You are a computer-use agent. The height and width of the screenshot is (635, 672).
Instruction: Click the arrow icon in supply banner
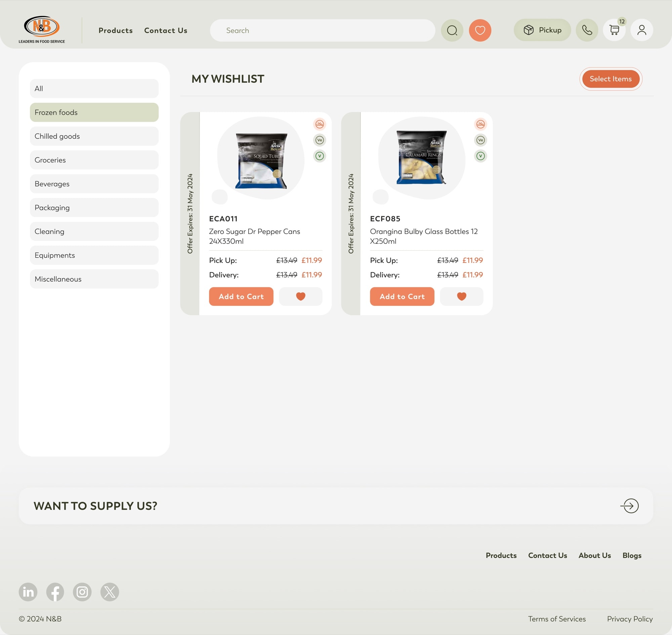tap(629, 506)
